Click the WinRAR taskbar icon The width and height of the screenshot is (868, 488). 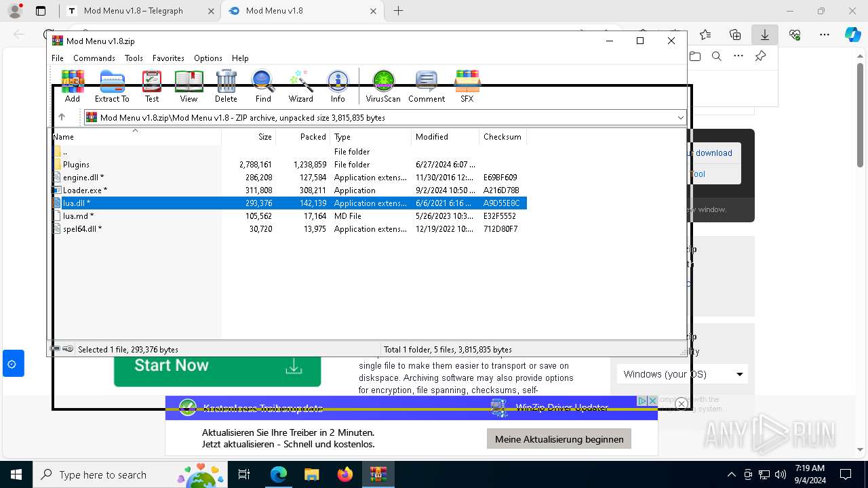[x=378, y=474]
